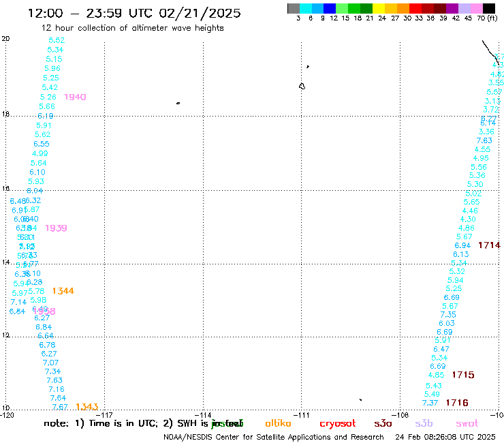Click the wave height value 7.07
Image resolution: width=504 pixels, height=443 pixels.
click(50, 363)
